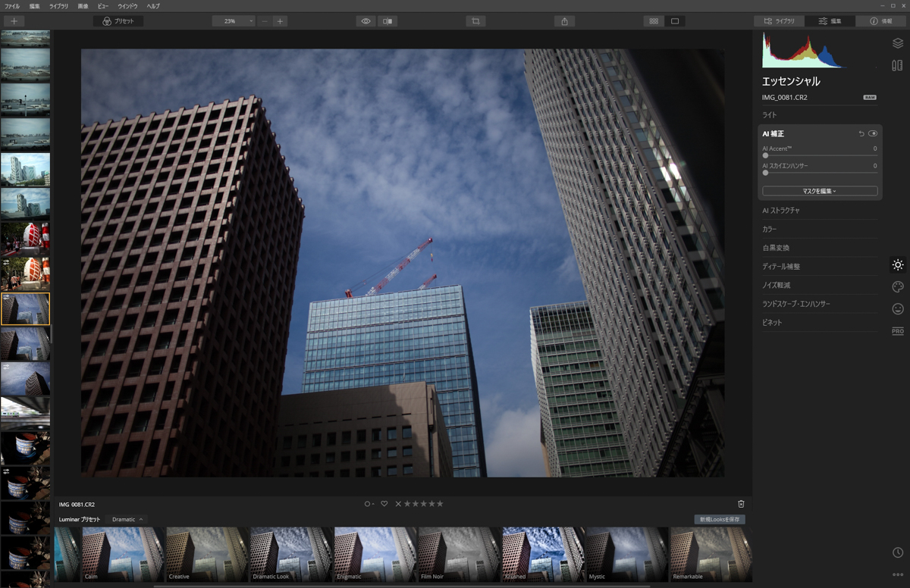Select the Essentials sun icon
This screenshot has width=910, height=588.
coord(898,264)
